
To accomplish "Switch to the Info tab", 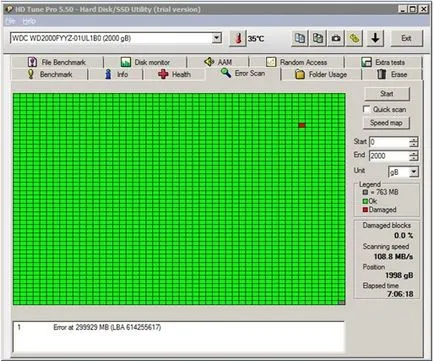I will [x=116, y=74].
